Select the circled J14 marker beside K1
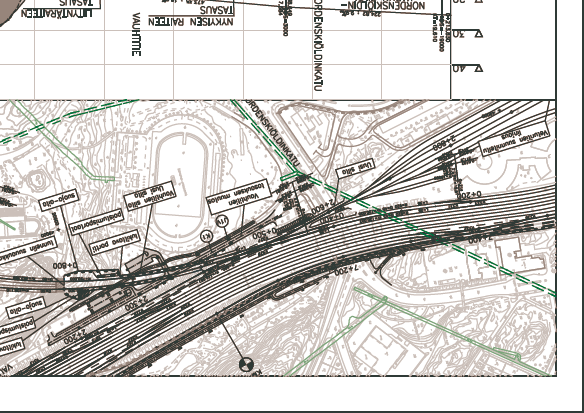The height and width of the screenshot is (413, 584). pyautogui.click(x=222, y=222)
